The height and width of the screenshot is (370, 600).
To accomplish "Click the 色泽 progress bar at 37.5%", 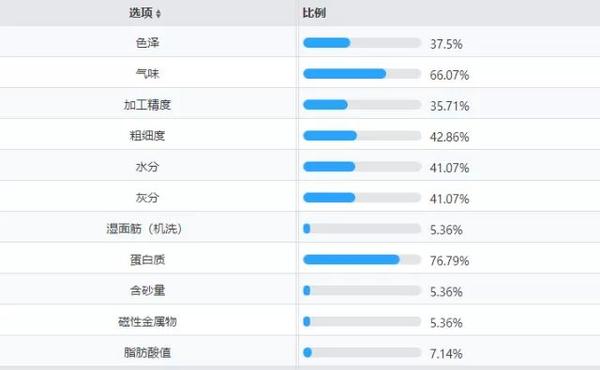I will click(362, 42).
